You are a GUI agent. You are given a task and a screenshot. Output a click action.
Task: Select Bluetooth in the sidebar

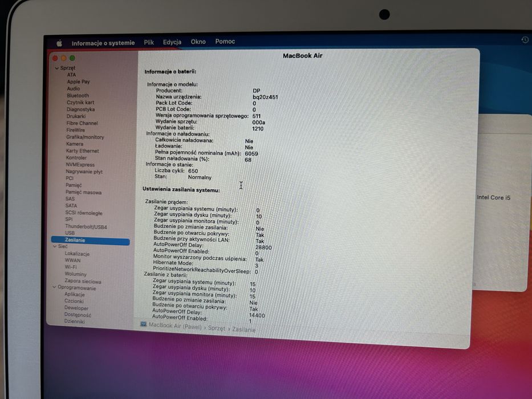(78, 95)
